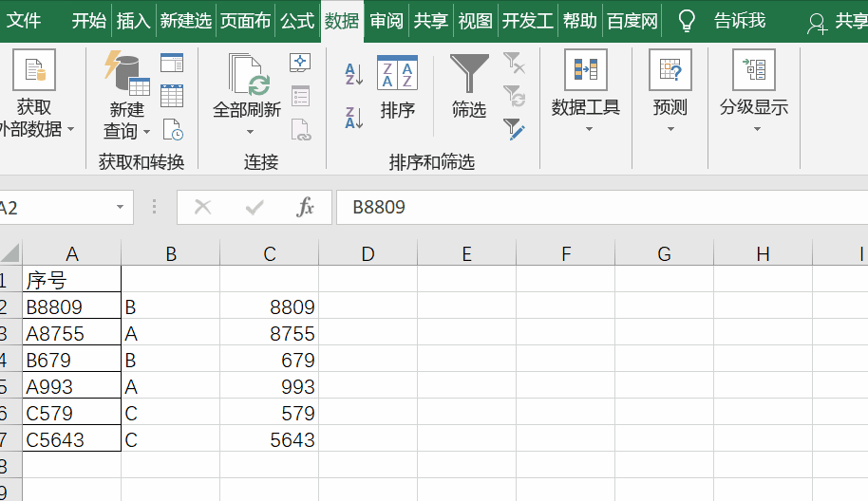The height and width of the screenshot is (501, 868).
Task: Select cell containing C579
Action: coord(72,413)
